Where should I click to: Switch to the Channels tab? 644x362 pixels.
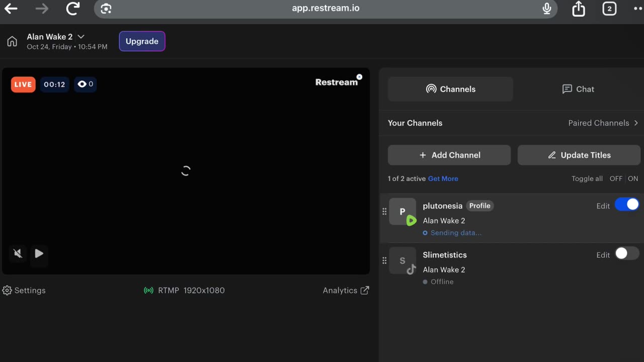[450, 89]
